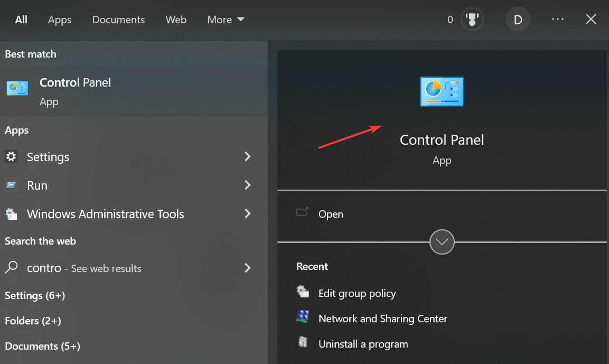Viewport: 609px width, 364px height.
Task: Open Edit group policy recent item
Action: pos(357,293)
